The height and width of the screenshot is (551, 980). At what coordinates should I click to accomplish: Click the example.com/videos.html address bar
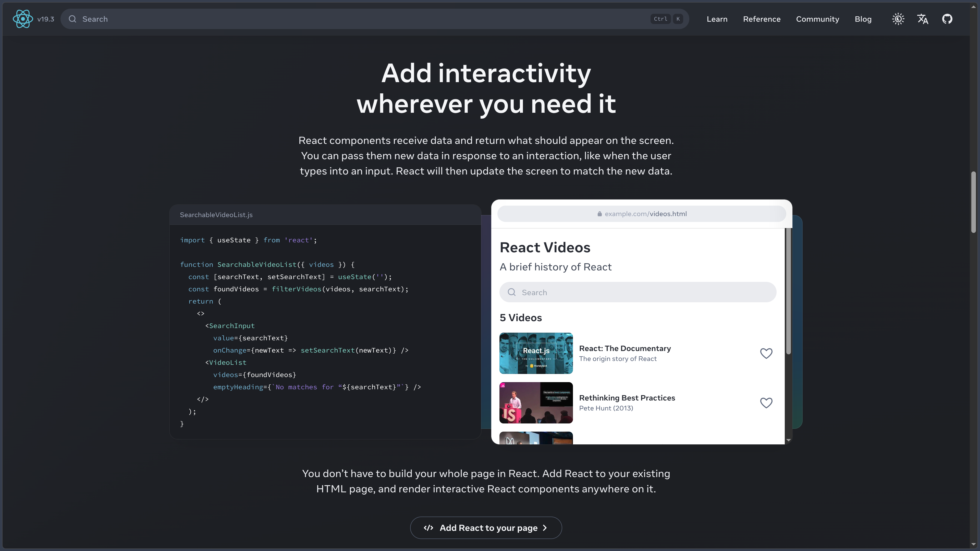(x=641, y=214)
